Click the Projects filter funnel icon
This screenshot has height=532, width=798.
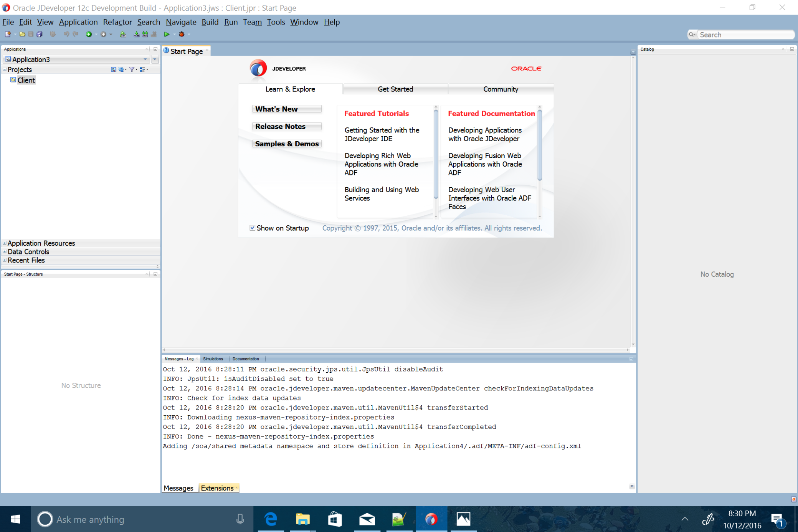tap(132, 69)
